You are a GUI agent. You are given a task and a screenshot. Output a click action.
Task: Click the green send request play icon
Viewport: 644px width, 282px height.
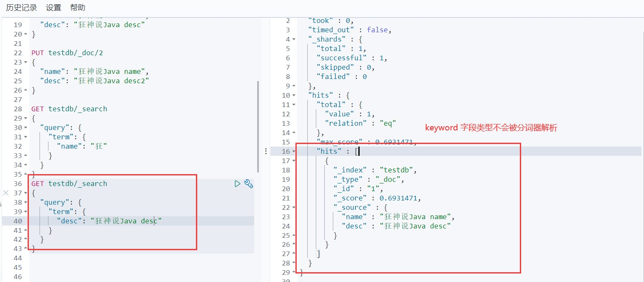tap(238, 183)
